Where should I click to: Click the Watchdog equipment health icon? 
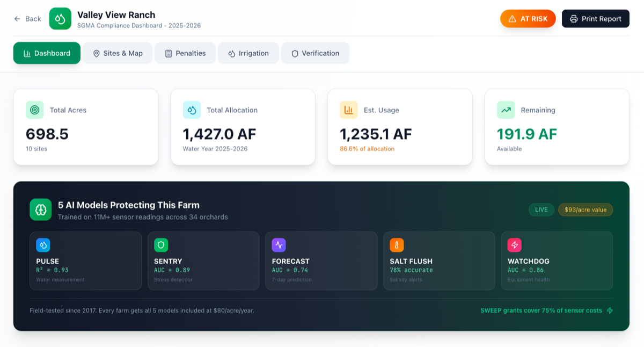click(514, 245)
